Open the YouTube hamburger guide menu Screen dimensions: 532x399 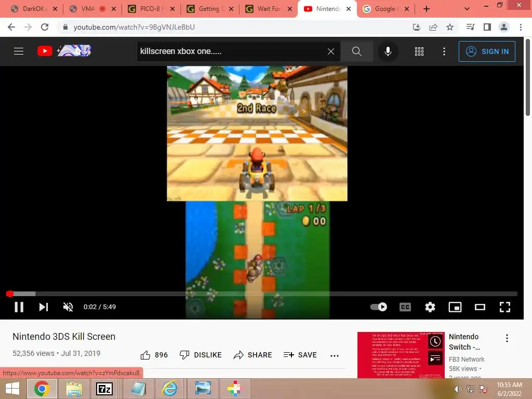click(x=19, y=51)
